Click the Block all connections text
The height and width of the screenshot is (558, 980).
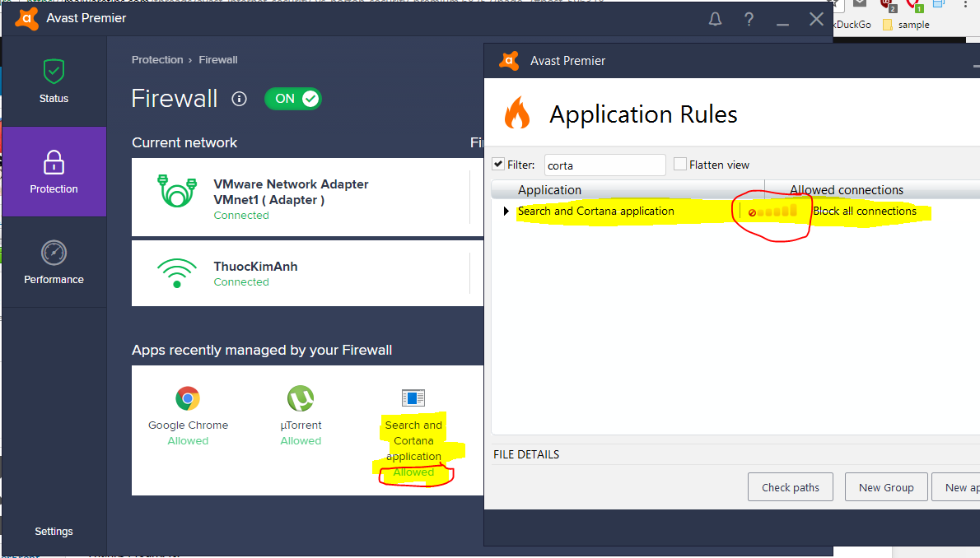pyautogui.click(x=865, y=212)
